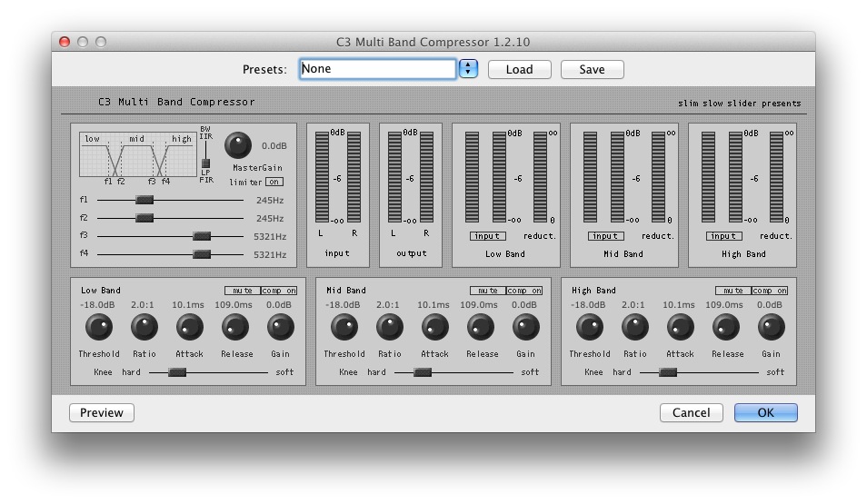Click the Presets name text field
This screenshot has height=504, width=867.
click(377, 69)
